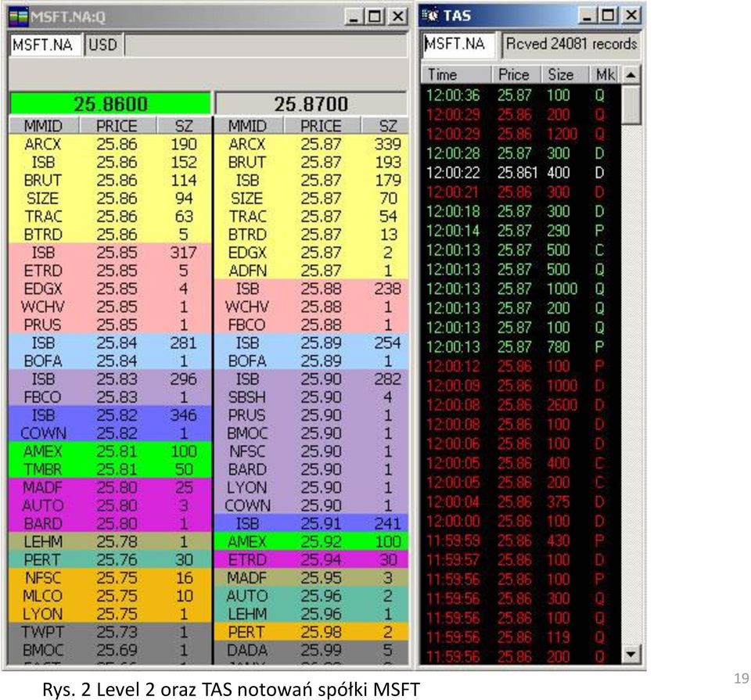This screenshot has width=751, height=700.
Task: Select the 12:00:36 trade in TAS
Action: (x=521, y=95)
